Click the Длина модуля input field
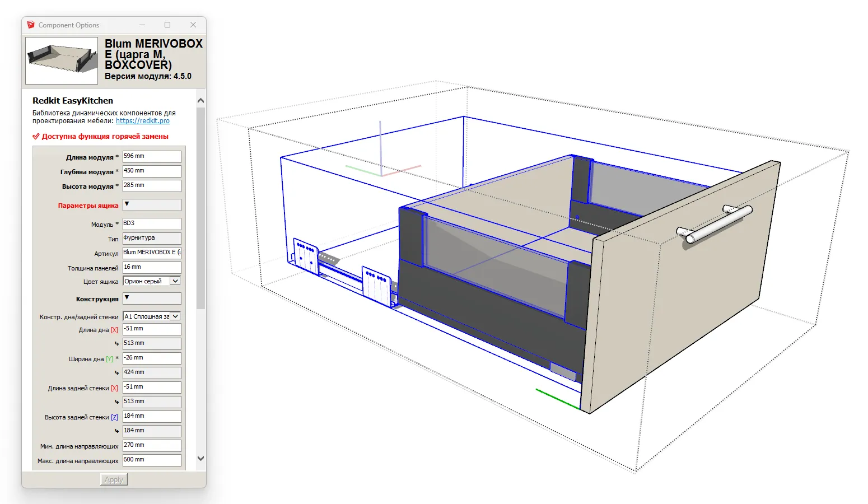The height and width of the screenshot is (504, 868). coord(152,157)
